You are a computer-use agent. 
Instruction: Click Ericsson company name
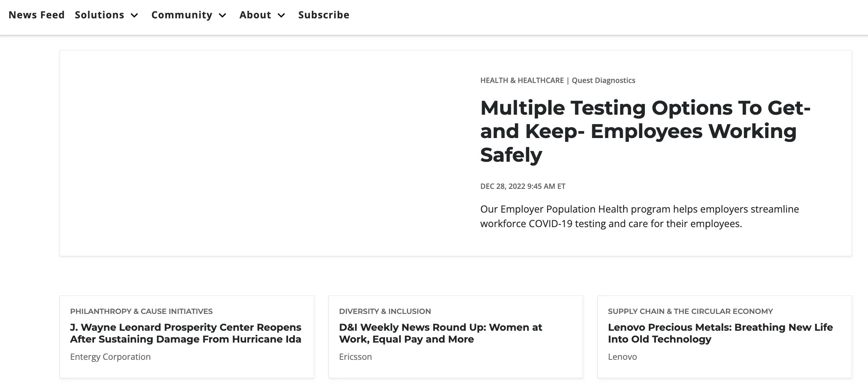click(x=355, y=357)
